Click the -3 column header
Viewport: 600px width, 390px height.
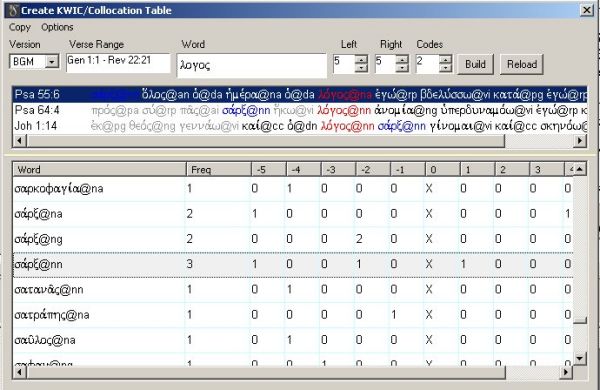click(338, 169)
